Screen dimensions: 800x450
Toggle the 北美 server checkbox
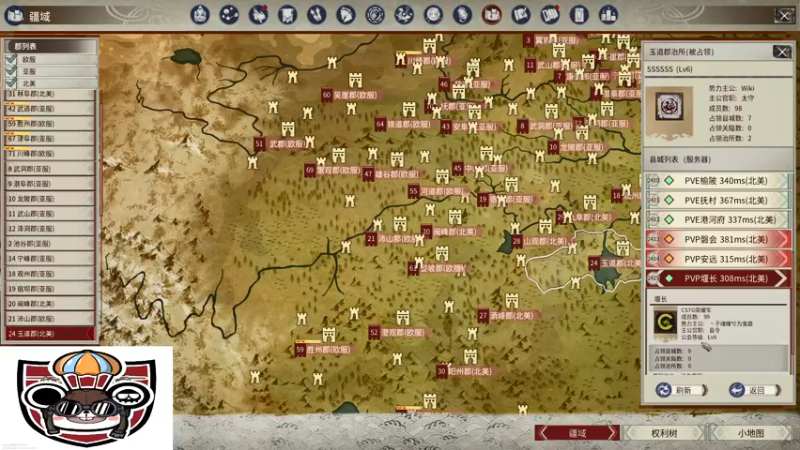(11, 83)
